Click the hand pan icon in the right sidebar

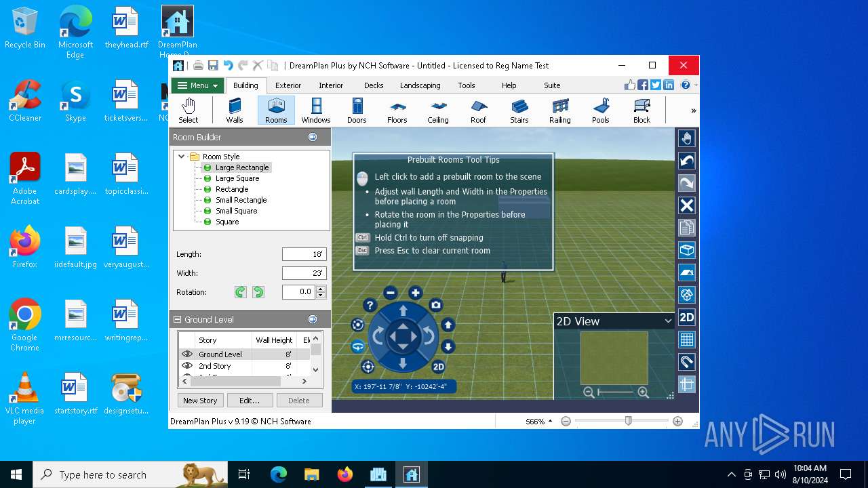click(x=687, y=138)
